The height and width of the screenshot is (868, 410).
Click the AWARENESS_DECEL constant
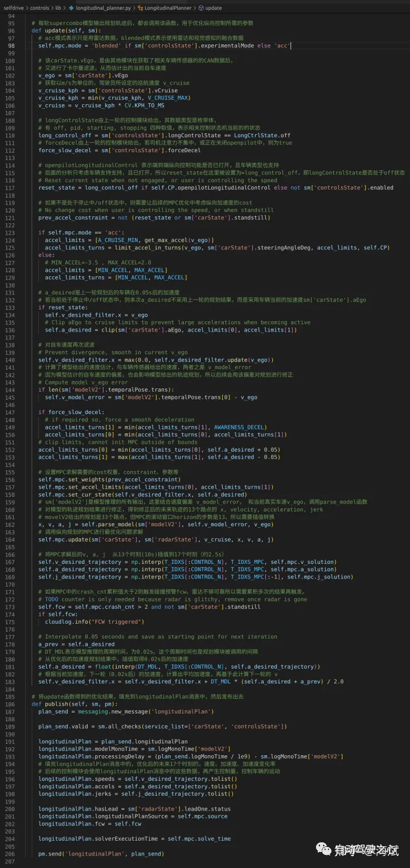pos(239,427)
